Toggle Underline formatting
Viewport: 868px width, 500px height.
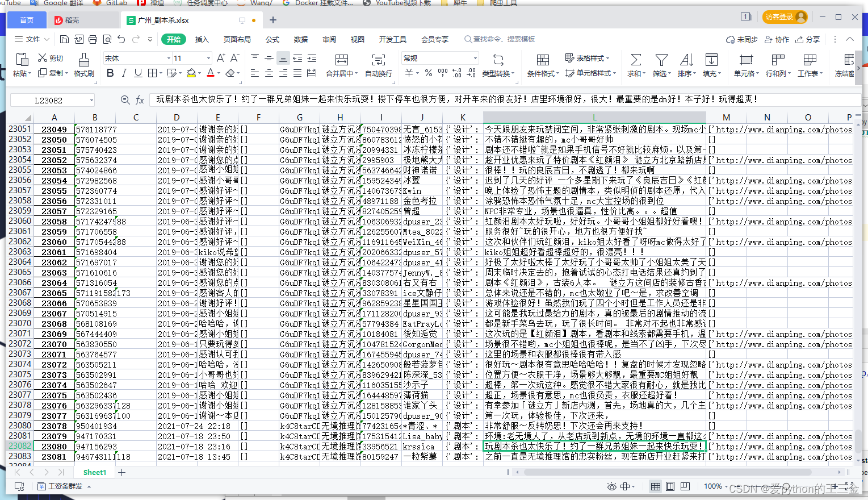(138, 73)
